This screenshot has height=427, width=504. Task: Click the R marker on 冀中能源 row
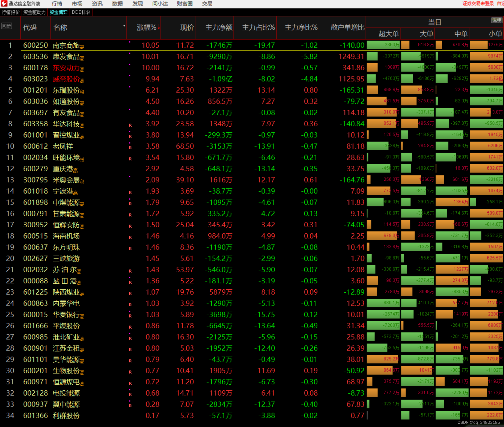(x=130, y=406)
